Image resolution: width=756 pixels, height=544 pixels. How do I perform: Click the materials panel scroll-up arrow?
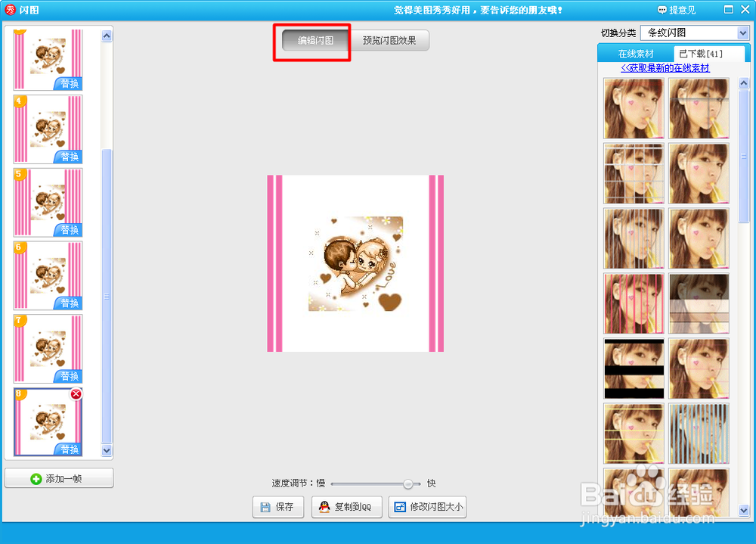click(743, 83)
